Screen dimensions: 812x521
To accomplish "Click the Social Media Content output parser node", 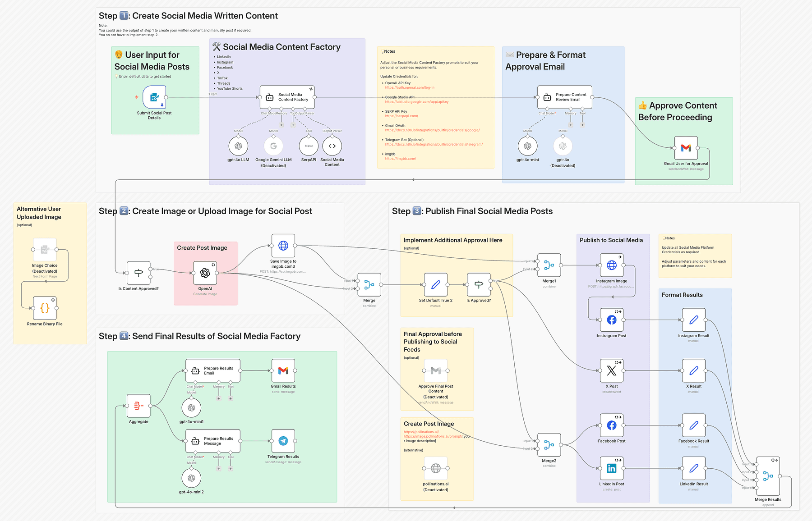I will click(x=332, y=146).
